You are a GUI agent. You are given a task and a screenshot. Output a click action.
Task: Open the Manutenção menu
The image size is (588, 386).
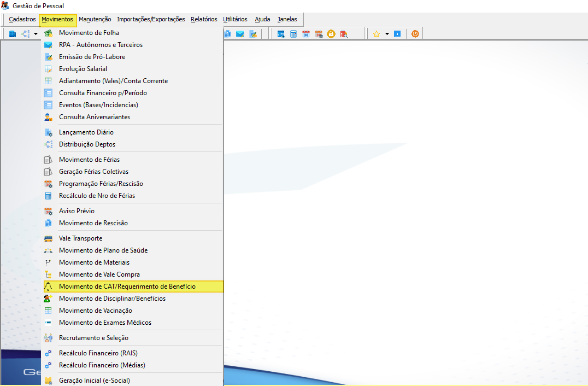point(95,19)
